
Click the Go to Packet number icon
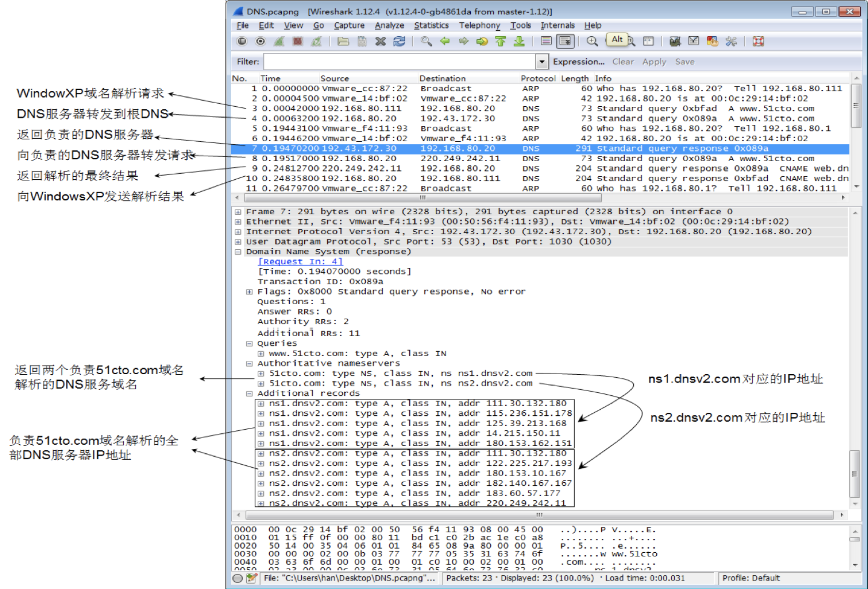[x=482, y=42]
